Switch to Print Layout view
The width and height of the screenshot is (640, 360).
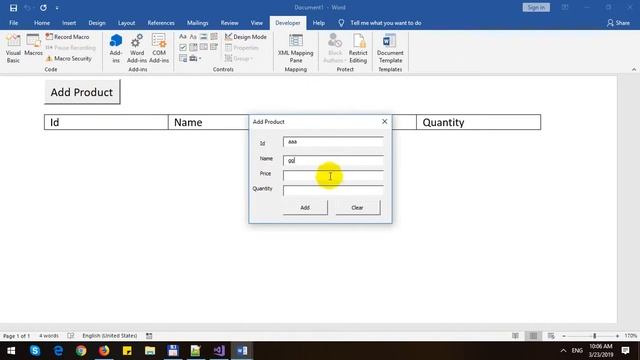533,336
